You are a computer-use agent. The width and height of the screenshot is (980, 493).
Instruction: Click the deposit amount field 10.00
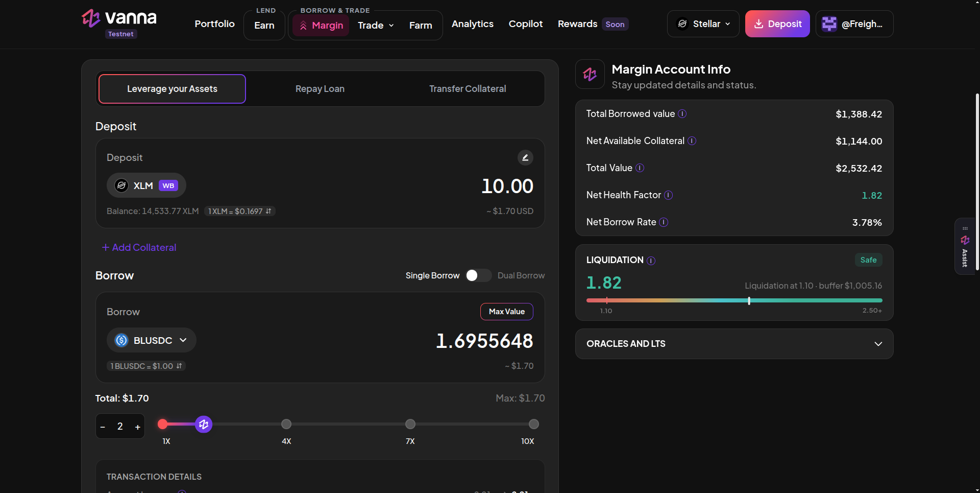pyautogui.click(x=507, y=186)
